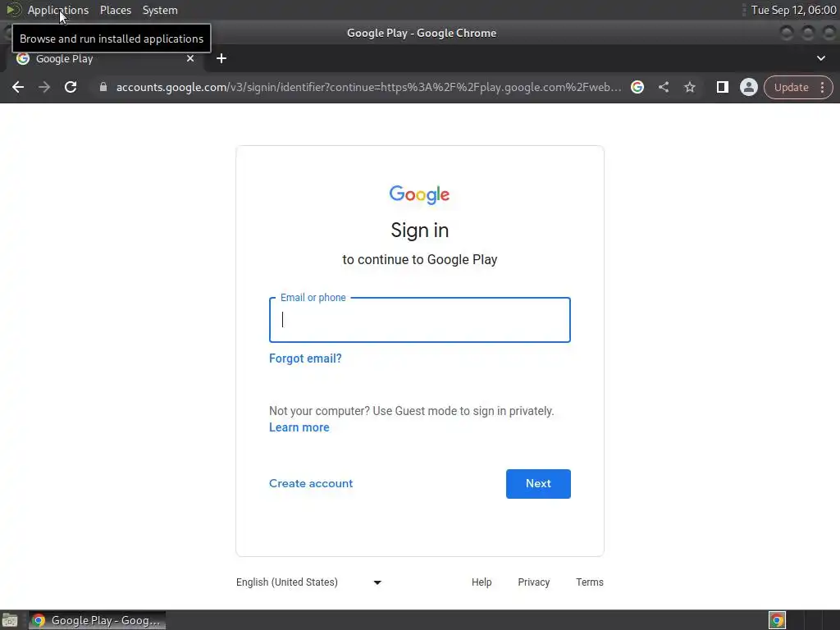Image resolution: width=840 pixels, height=630 pixels.
Task: Click the Chrome workspace icon in bottom panel
Action: [777, 620]
